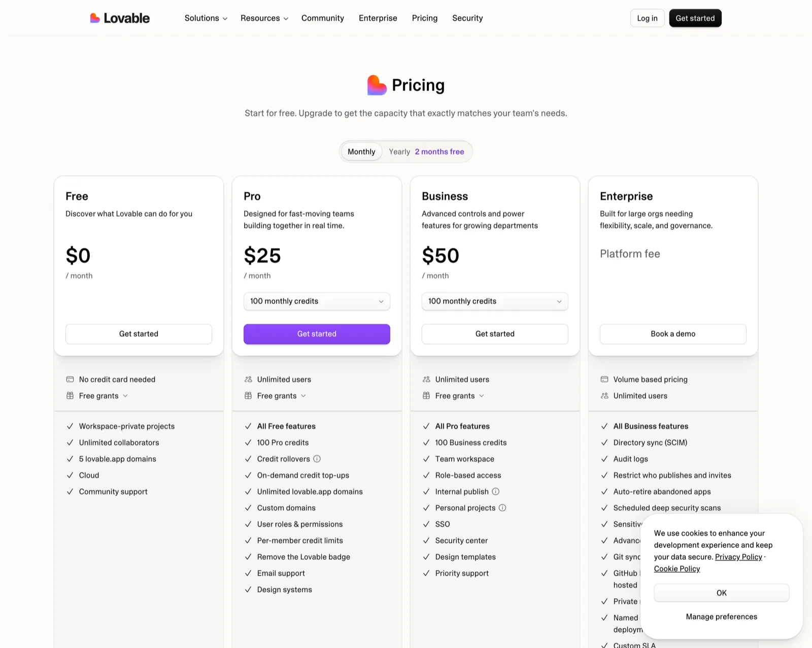The width and height of the screenshot is (812, 648).
Task: Switch billing to Yearly
Action: pos(399,152)
